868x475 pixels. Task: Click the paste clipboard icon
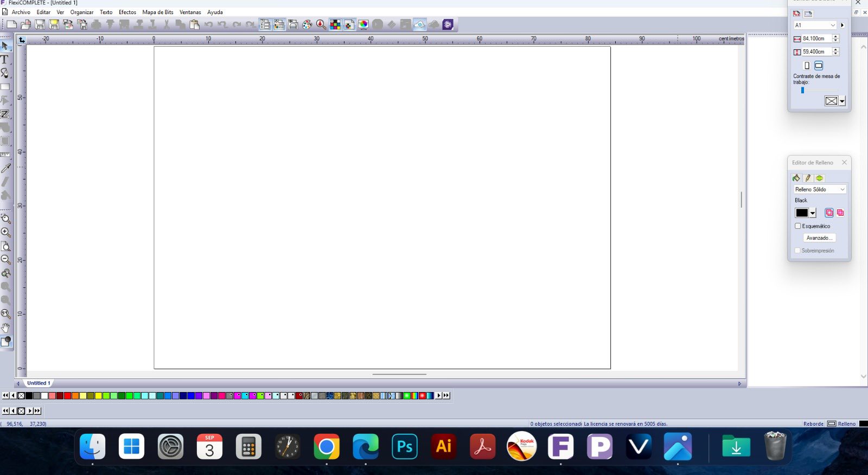click(194, 24)
